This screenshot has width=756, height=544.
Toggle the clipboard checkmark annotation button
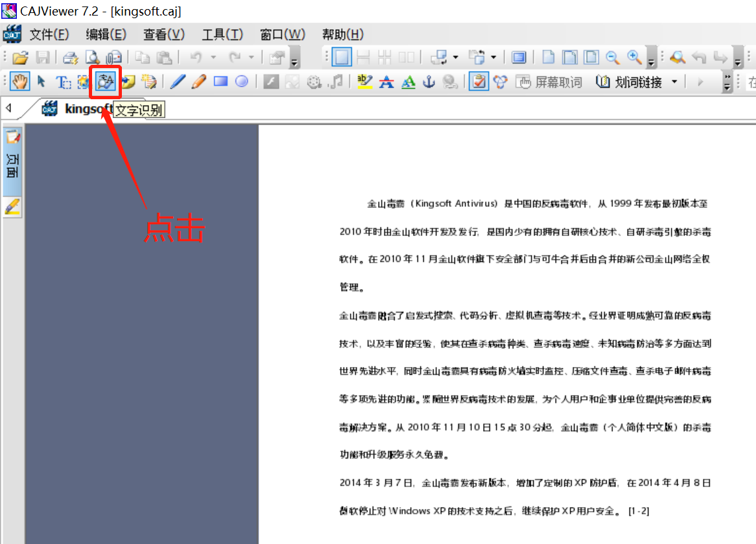pyautogui.click(x=478, y=82)
